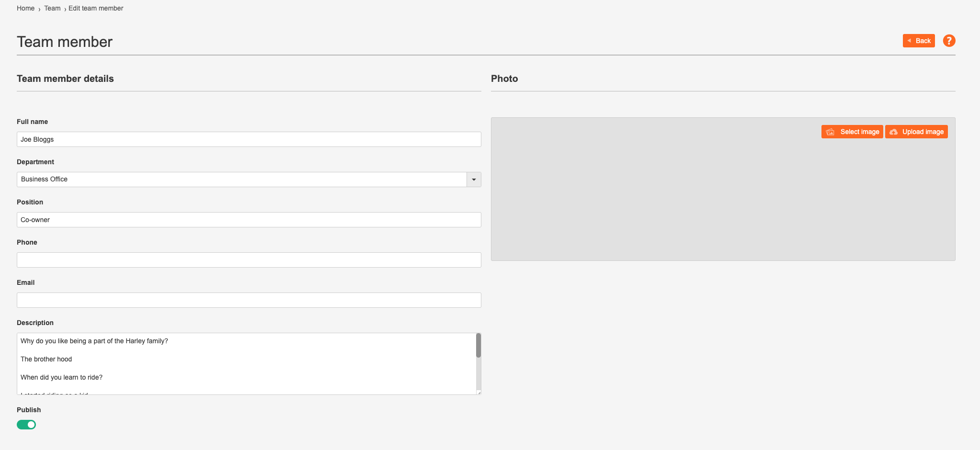Click the cloud icon on Upload image
This screenshot has width=980, height=450.
click(894, 132)
